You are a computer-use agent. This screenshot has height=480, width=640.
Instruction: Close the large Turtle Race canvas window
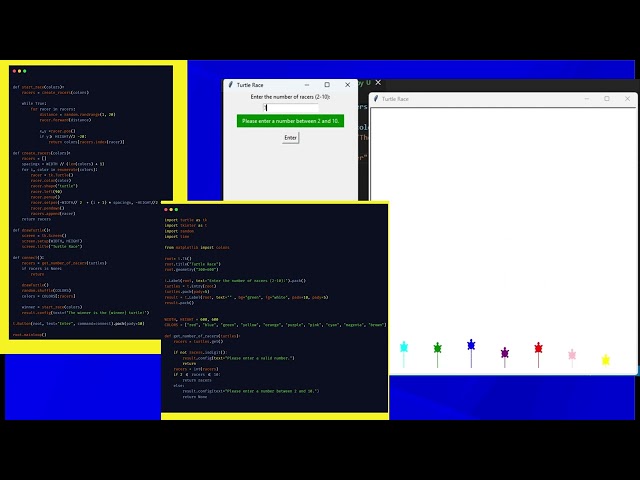627,99
